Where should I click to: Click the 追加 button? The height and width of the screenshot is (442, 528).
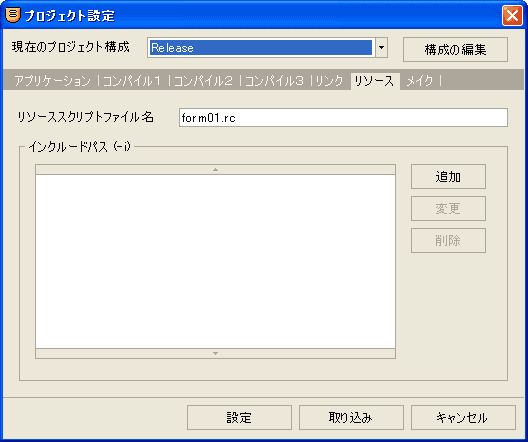click(448, 176)
